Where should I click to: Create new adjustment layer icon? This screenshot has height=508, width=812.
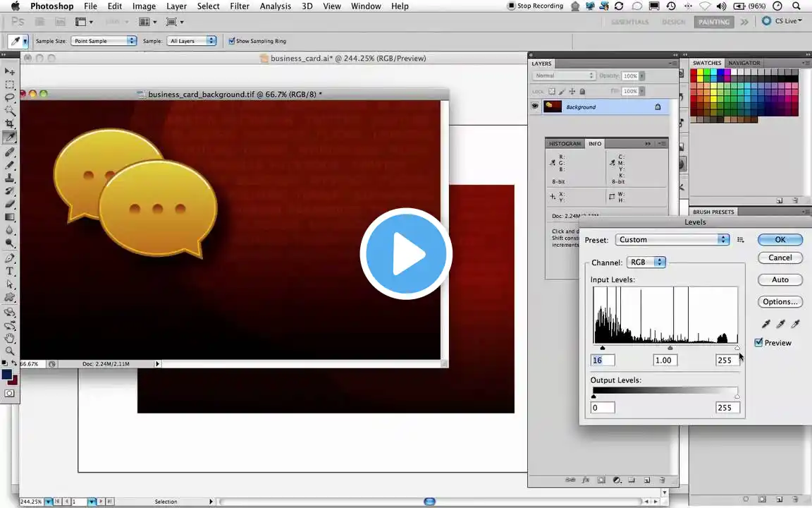tap(617, 480)
